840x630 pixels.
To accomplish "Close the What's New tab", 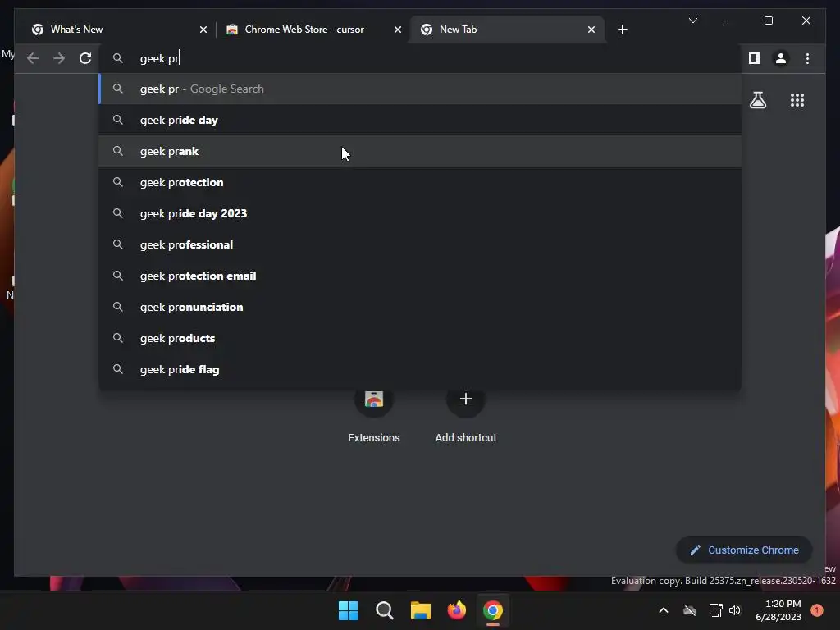I will click(203, 30).
